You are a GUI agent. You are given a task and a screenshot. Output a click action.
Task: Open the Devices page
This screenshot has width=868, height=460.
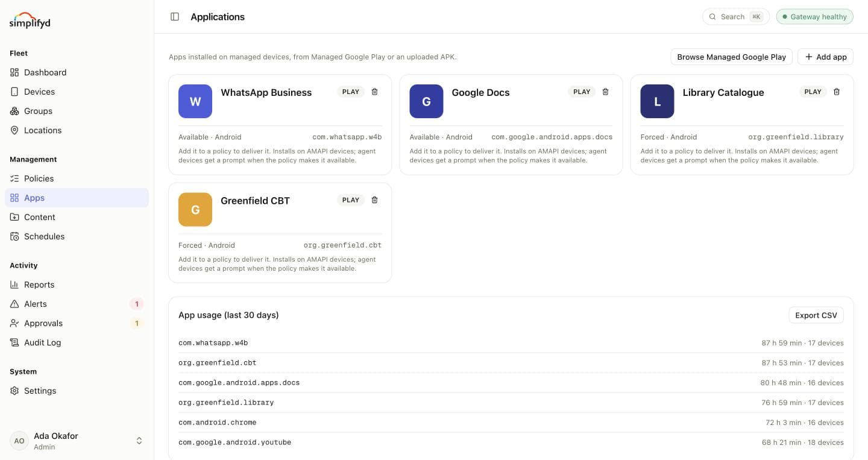click(77, 92)
